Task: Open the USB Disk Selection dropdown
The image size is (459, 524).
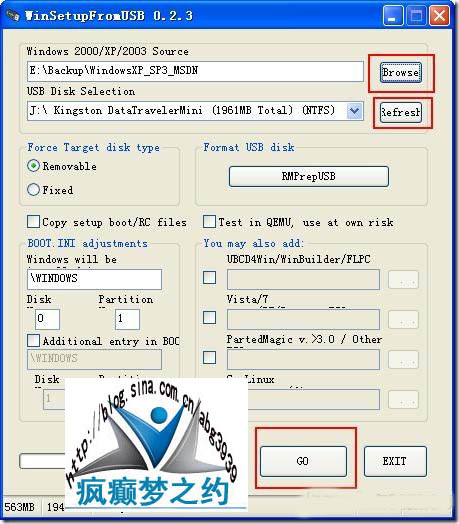Action: (354, 111)
